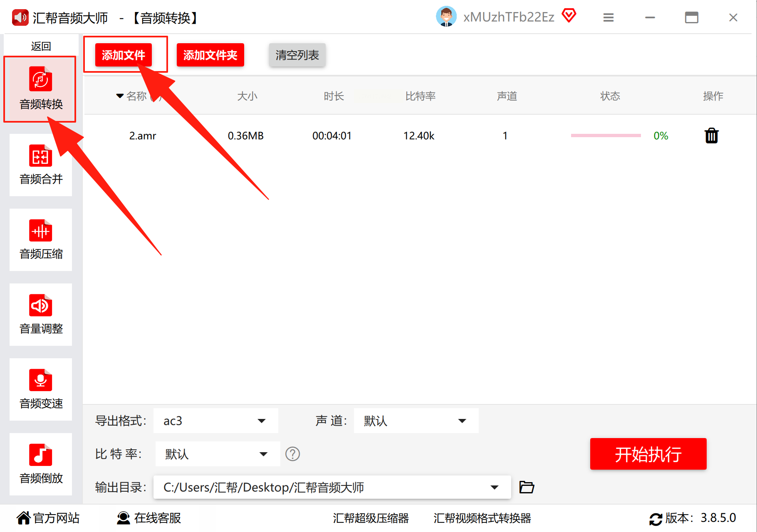Close the 汇帮音频大师 window
Screen dimensions: 757x532
click(733, 17)
